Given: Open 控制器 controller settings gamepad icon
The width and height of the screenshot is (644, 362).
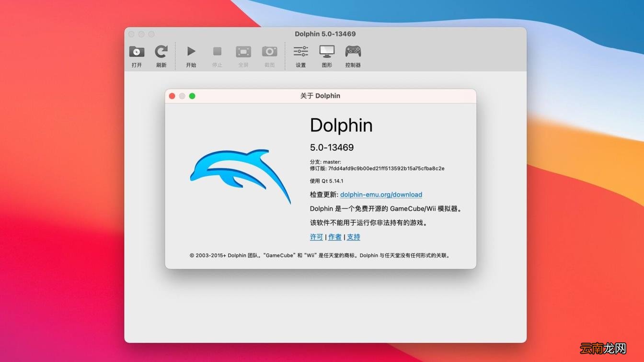Looking at the screenshot, I should coord(353,51).
